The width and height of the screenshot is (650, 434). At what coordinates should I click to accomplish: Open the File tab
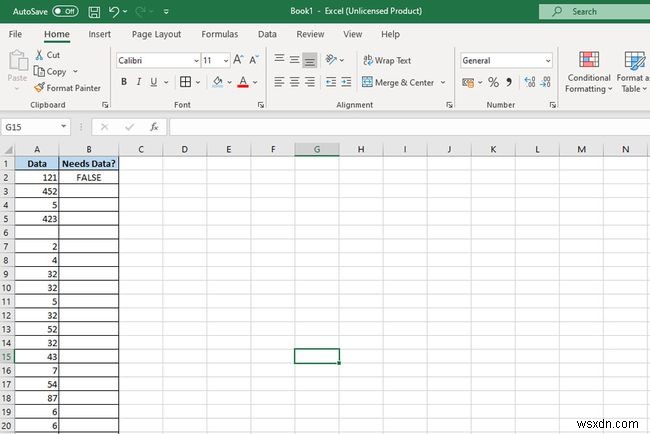pos(15,34)
